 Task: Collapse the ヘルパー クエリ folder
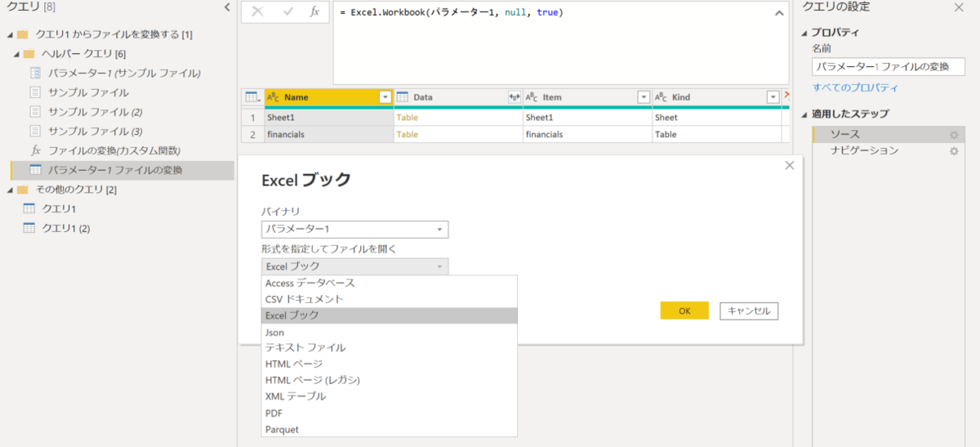[x=16, y=54]
